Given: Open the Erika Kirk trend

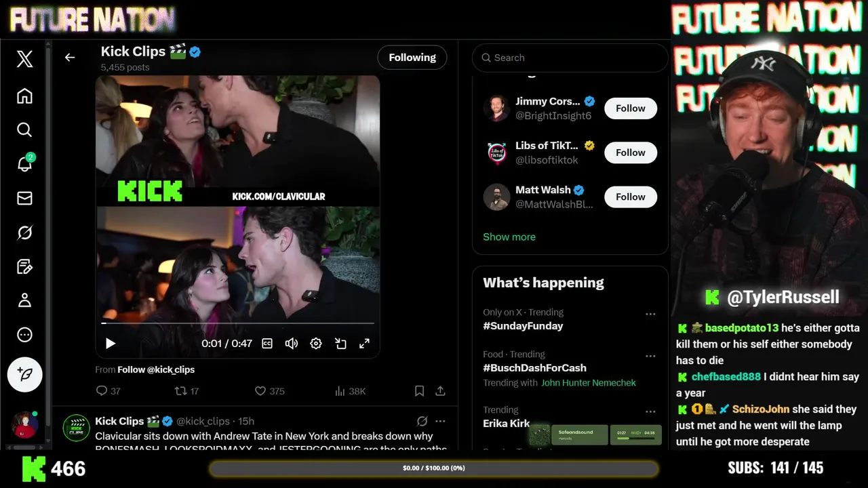Looking at the screenshot, I should pyautogui.click(x=507, y=424).
